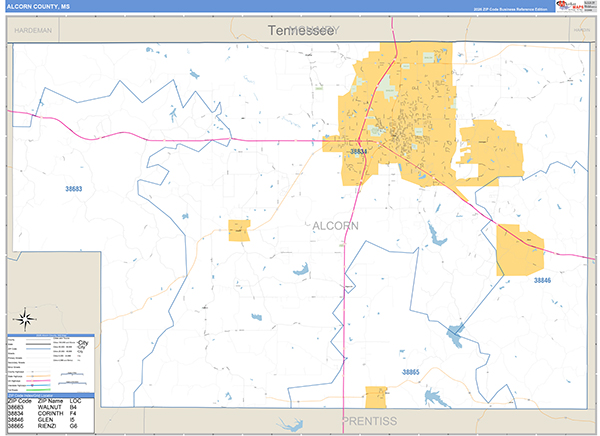Click the 38865 ZIP label
The height and width of the screenshot is (436, 600).
411,372
